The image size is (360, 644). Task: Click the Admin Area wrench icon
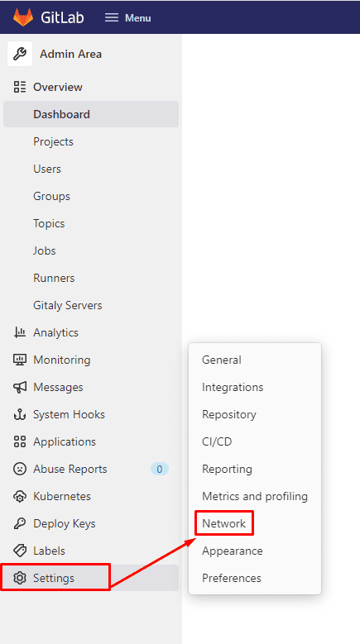[20, 54]
